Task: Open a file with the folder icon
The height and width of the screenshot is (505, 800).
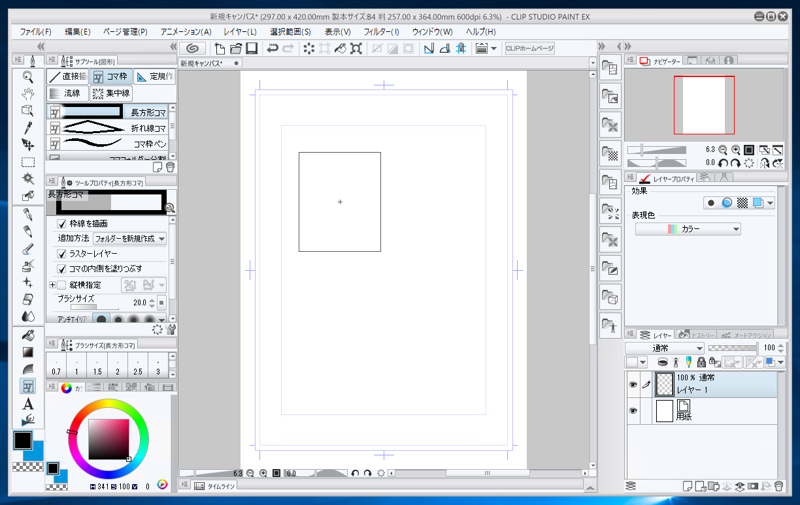Action: click(235, 48)
